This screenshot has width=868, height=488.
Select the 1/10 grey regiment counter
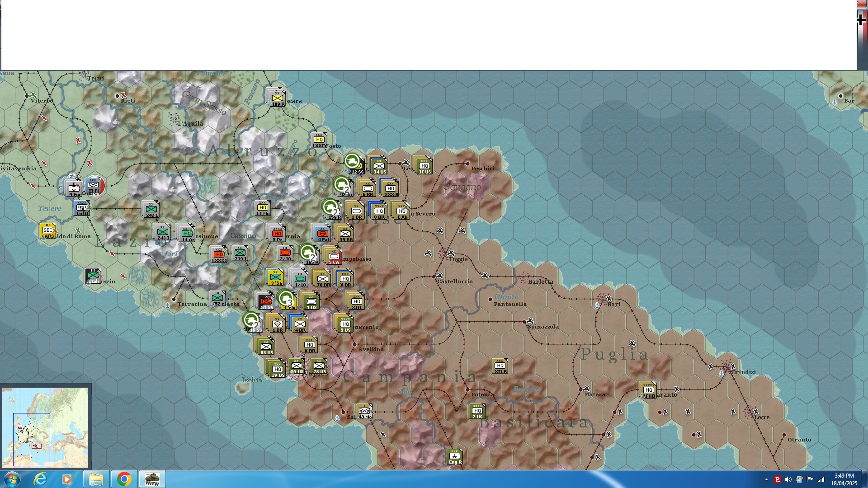click(300, 278)
